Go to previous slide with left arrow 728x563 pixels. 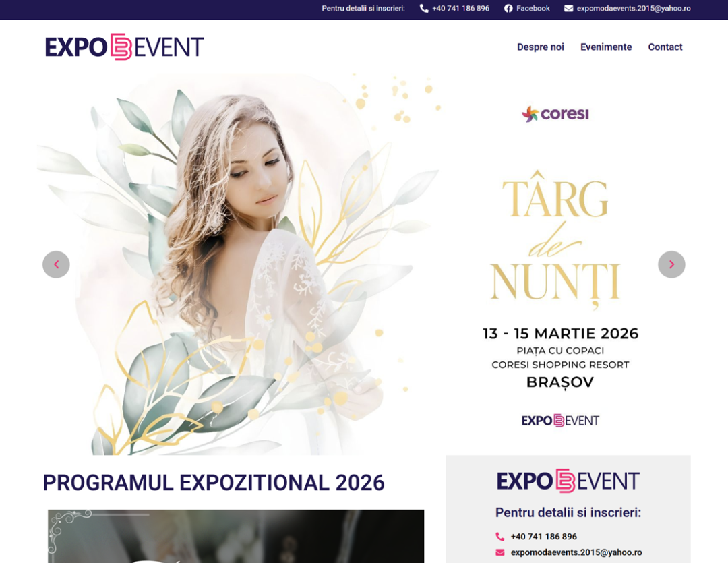[56, 264]
